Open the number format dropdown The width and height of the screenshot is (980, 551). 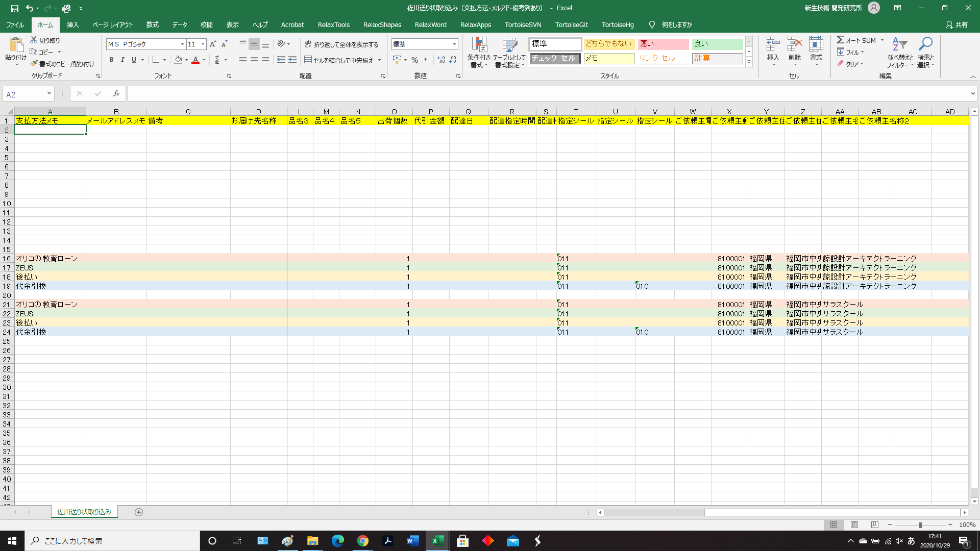(454, 44)
